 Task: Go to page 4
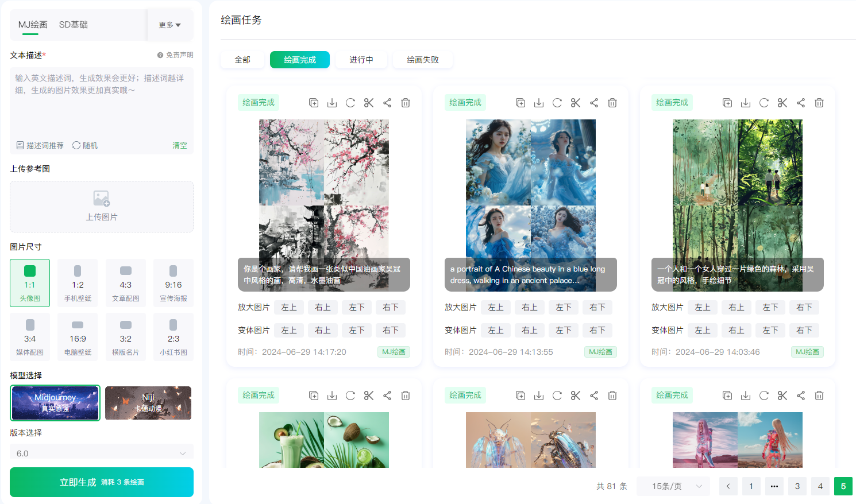[820, 486]
